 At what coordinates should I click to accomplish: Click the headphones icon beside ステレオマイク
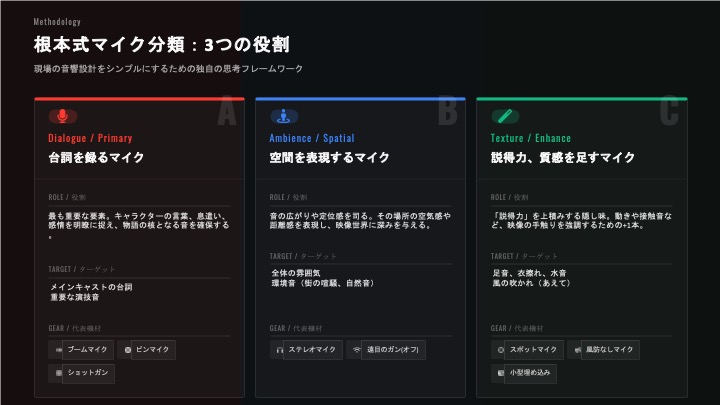[279, 351]
